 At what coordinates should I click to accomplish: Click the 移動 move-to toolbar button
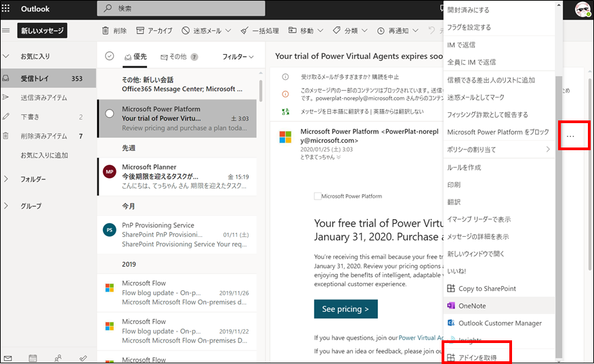click(x=301, y=30)
